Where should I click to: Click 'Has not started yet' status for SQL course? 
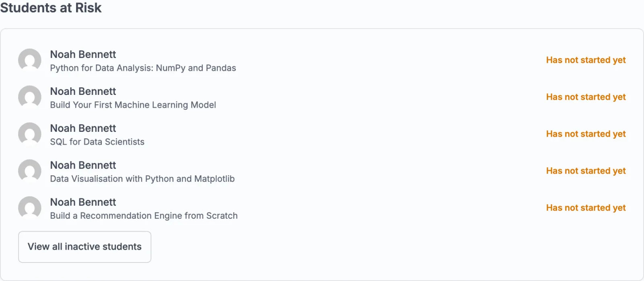pyautogui.click(x=586, y=134)
